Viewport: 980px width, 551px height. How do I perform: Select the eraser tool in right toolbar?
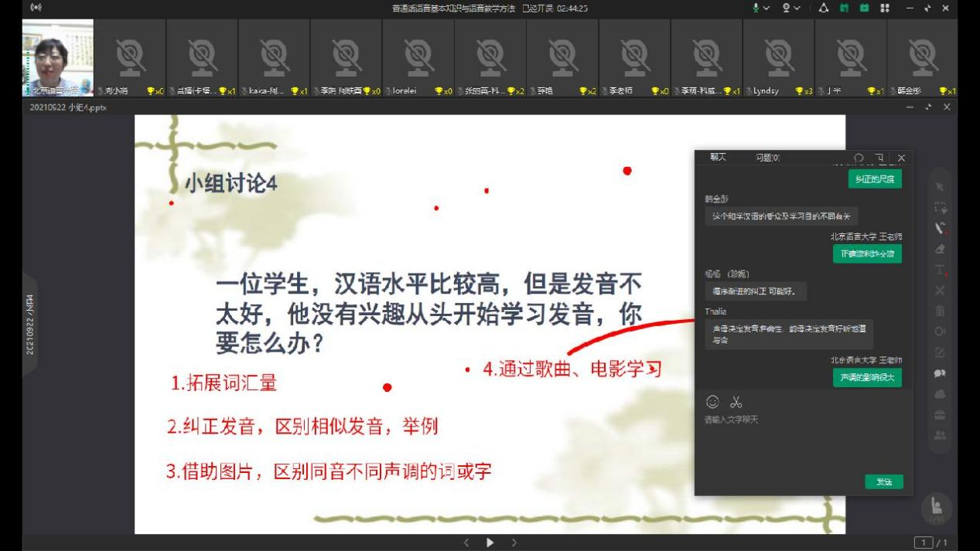click(x=940, y=249)
